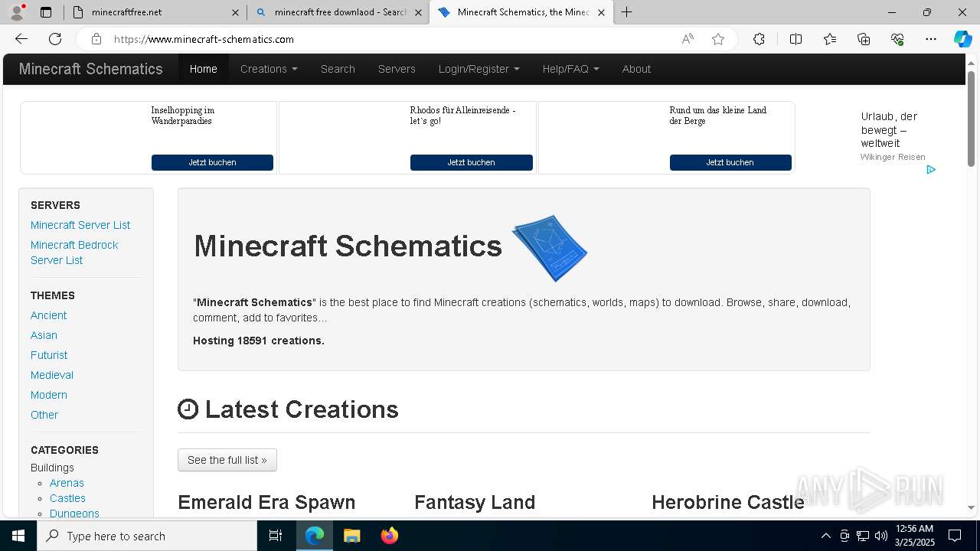Open Microsoft Edge from taskbar
The height and width of the screenshot is (551, 980).
click(315, 536)
